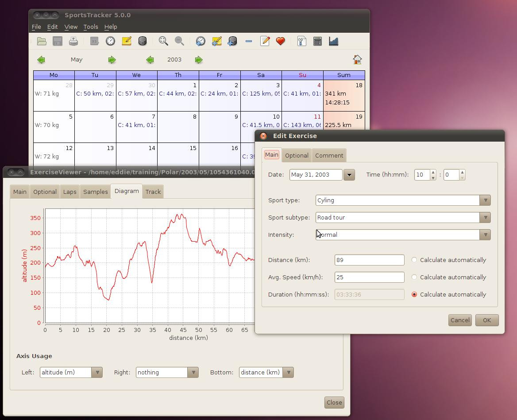Screen dimensions: 517x420
Task: Open file using the folder toolbar icon
Action: [x=42, y=41]
